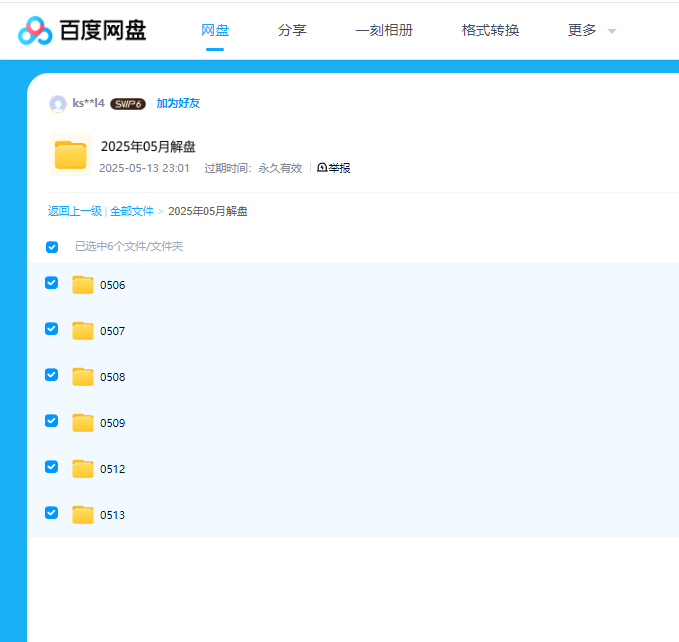Open the 0513 folder icon
Screen dimensions: 679x642
pyautogui.click(x=83, y=515)
